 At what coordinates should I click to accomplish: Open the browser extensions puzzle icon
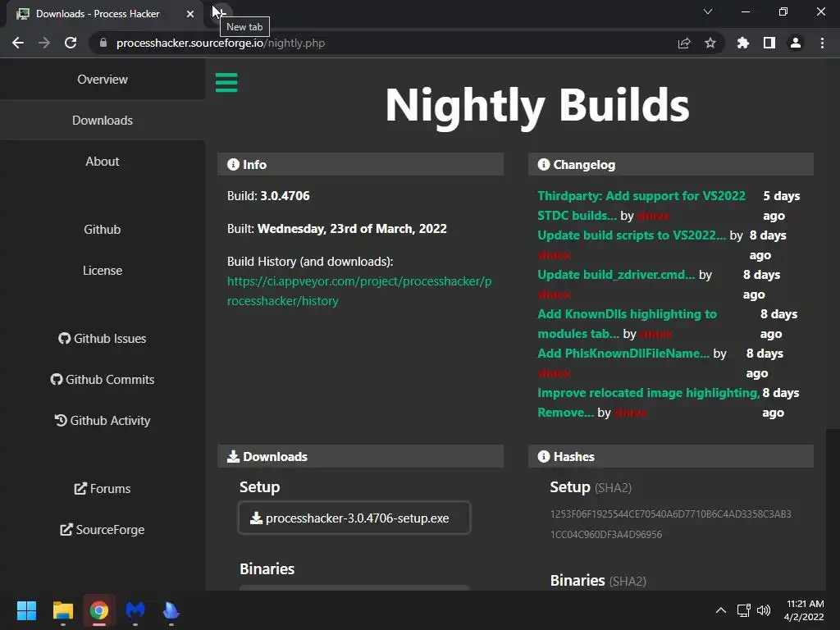pos(742,43)
